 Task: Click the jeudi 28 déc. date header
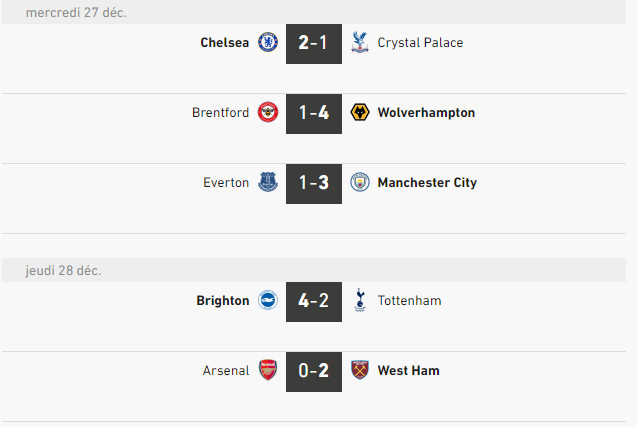coord(64,271)
